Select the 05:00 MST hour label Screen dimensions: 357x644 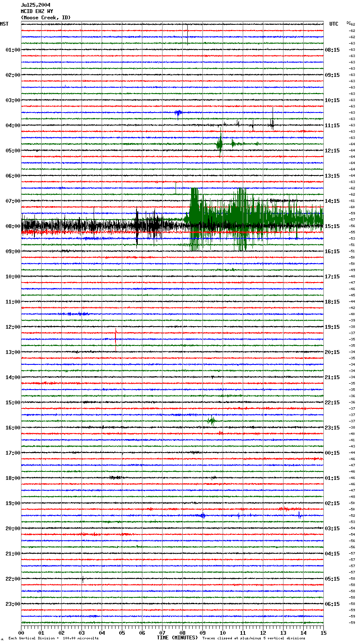(13, 151)
